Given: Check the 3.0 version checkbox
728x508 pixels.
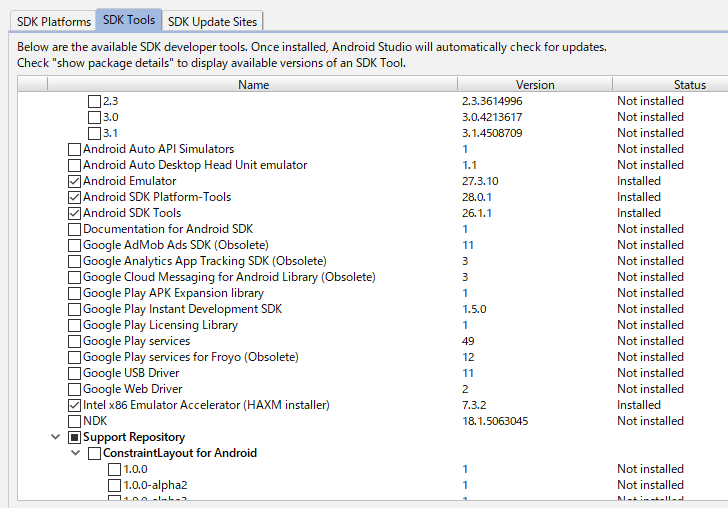Looking at the screenshot, I should click(x=94, y=117).
